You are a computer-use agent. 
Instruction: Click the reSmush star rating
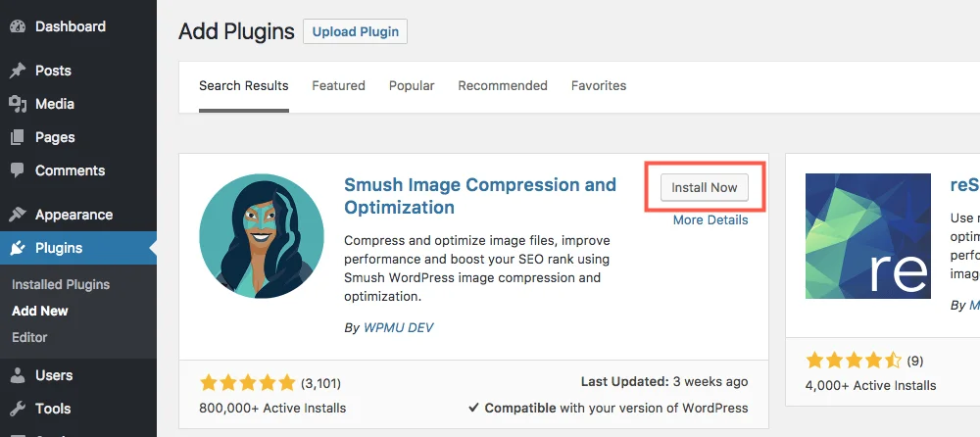[854, 361]
